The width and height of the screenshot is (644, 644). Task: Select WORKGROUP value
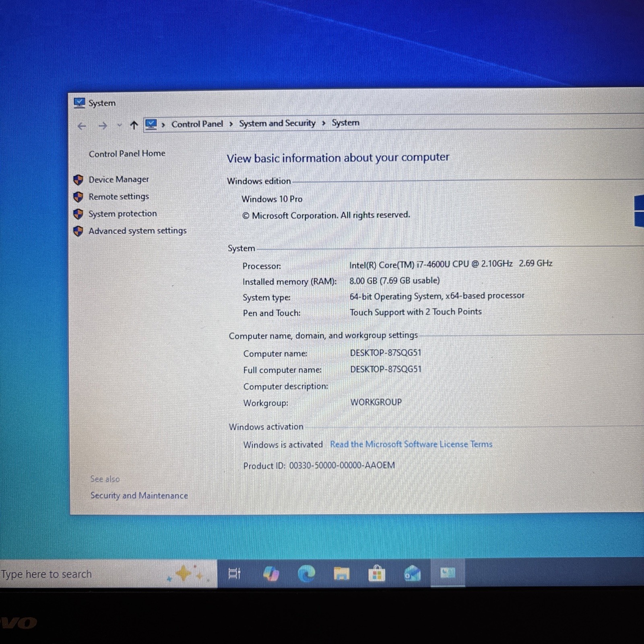click(376, 402)
